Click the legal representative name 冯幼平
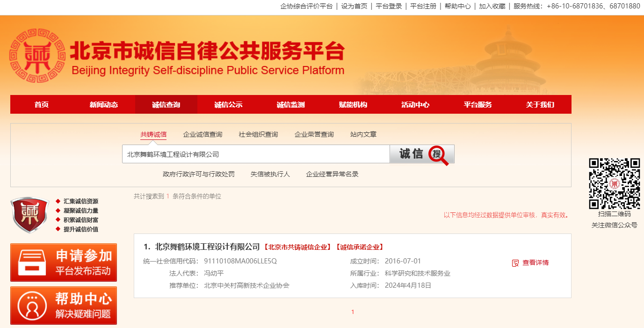Viewport: 644px width, 328px height. 214,273
